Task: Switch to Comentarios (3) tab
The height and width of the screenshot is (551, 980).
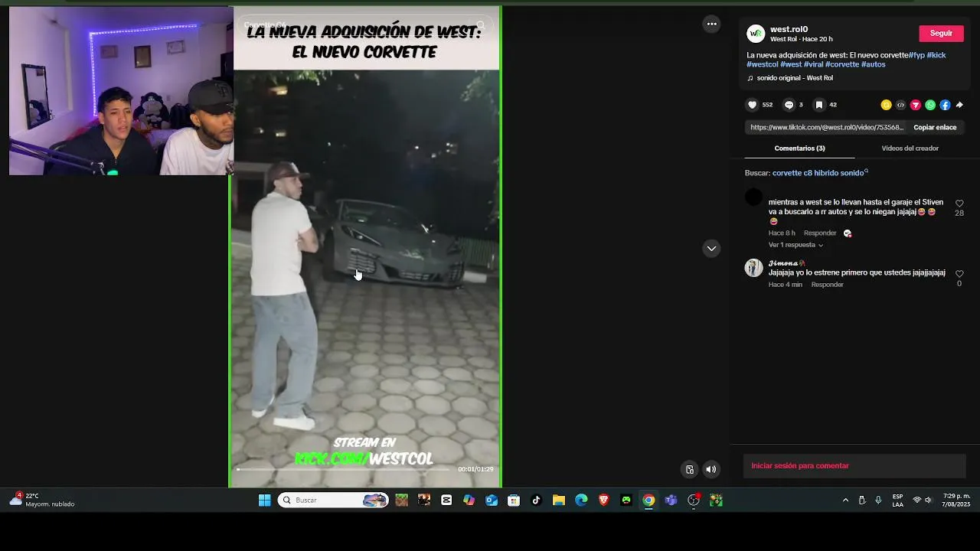Action: tap(799, 148)
